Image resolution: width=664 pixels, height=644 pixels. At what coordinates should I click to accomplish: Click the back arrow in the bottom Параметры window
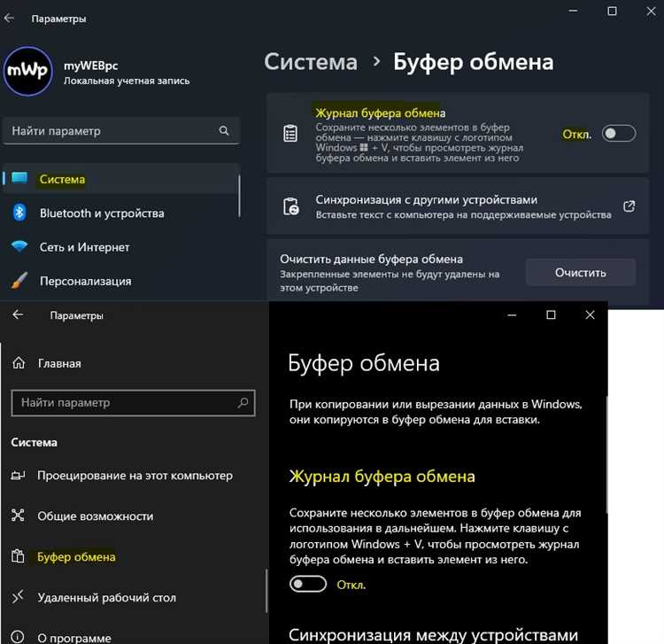pyautogui.click(x=18, y=314)
